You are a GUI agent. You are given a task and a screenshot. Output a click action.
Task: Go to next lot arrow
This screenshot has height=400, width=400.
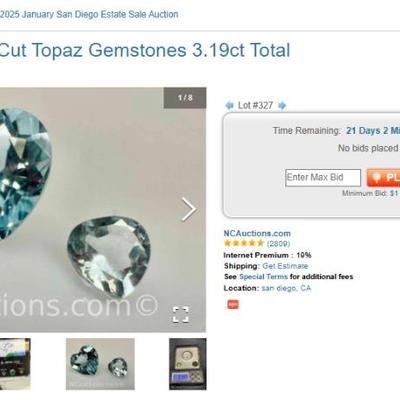[282, 106]
